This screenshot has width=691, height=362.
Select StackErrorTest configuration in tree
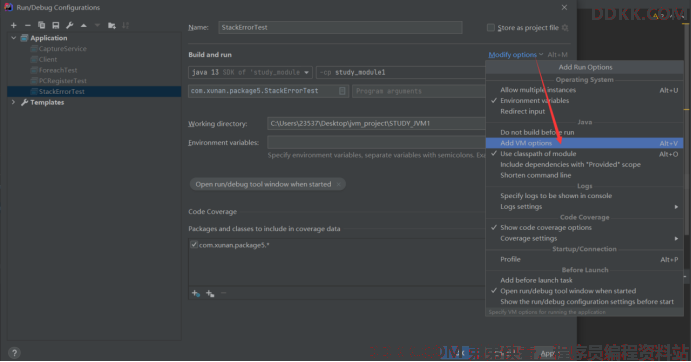(94, 92)
